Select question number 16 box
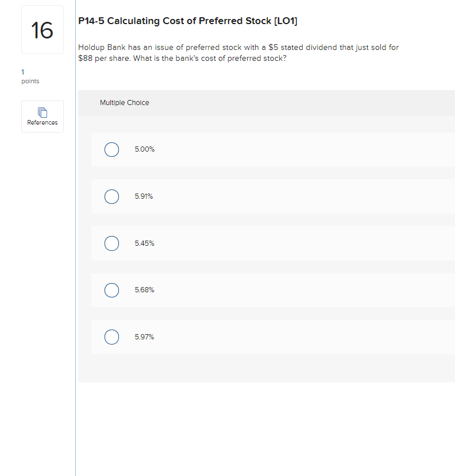The width and height of the screenshot is (455, 476). tap(42, 29)
